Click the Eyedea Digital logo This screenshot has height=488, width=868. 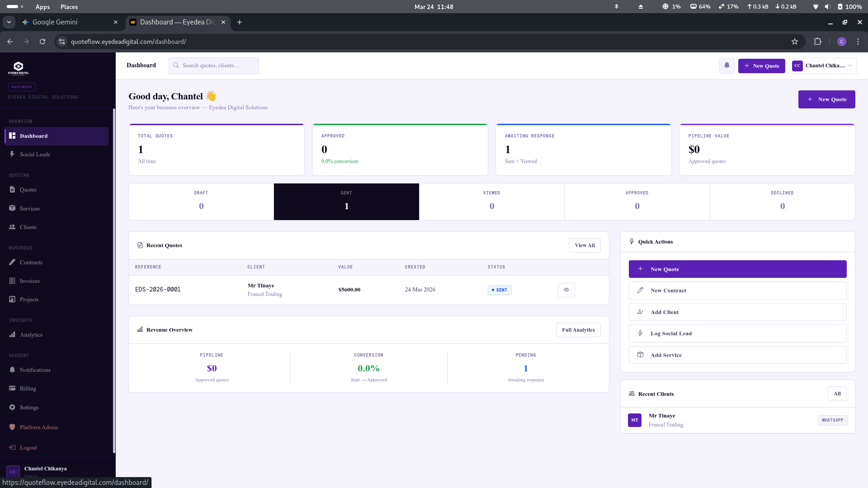point(19,68)
